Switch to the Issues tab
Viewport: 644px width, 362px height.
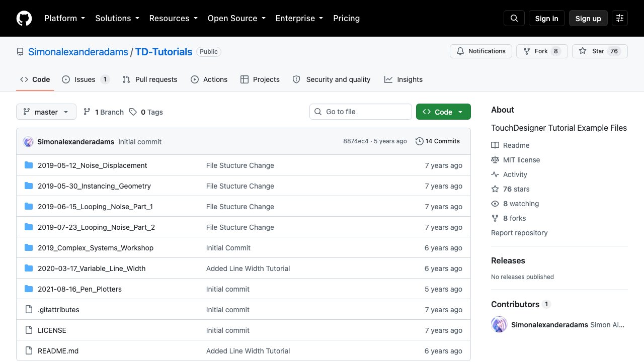click(x=86, y=79)
